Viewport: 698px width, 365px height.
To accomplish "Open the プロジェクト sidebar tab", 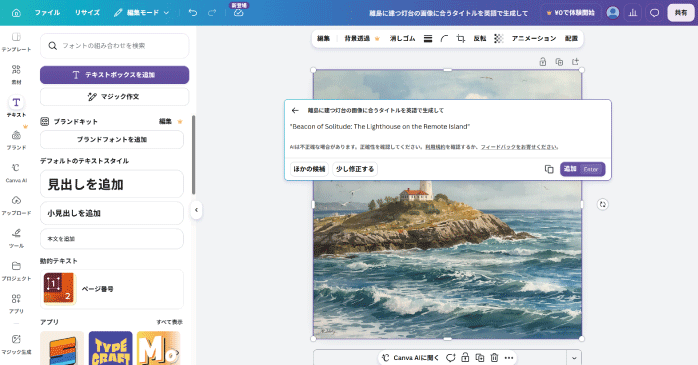I will 16,271.
